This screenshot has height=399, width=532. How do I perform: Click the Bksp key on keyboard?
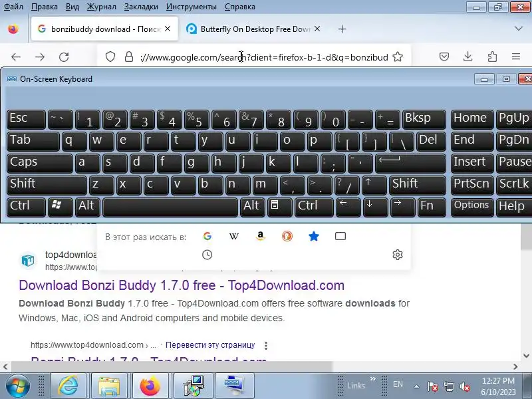tap(424, 120)
